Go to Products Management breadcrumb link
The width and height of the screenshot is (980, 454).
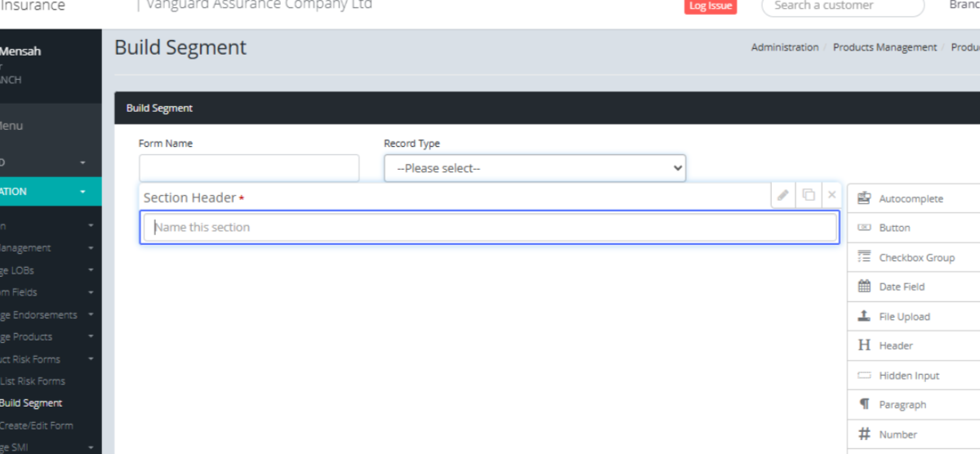tap(884, 47)
